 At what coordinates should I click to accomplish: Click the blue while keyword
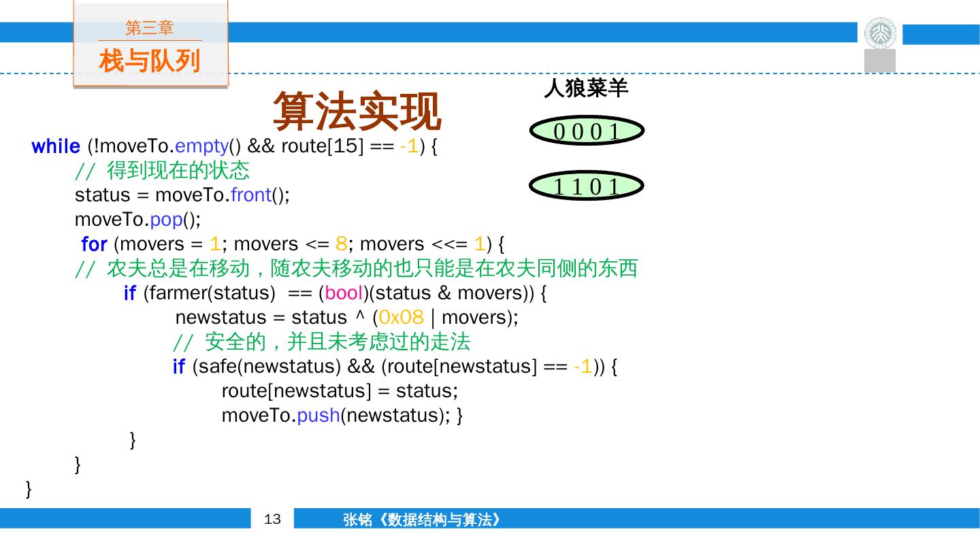pyautogui.click(x=56, y=146)
